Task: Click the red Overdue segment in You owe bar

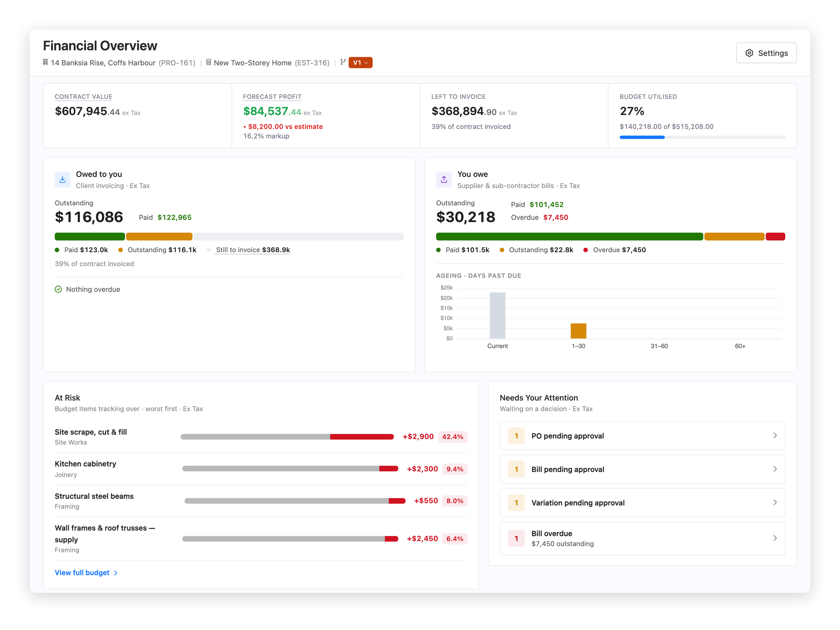Action: 775,236
